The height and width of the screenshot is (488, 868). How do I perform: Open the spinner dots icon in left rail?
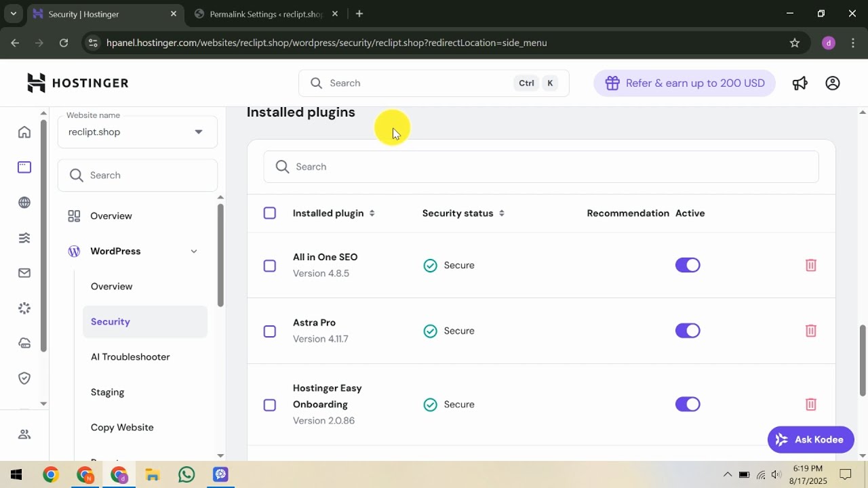(24, 308)
